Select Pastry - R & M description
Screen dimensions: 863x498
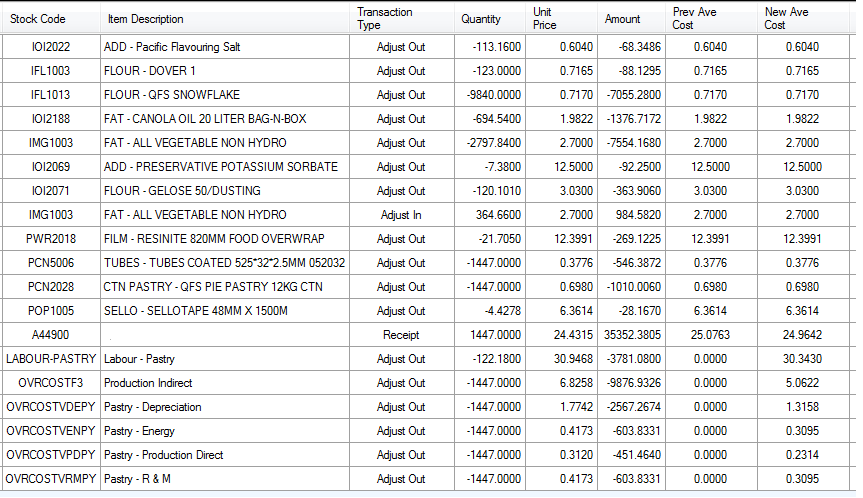tap(225, 479)
